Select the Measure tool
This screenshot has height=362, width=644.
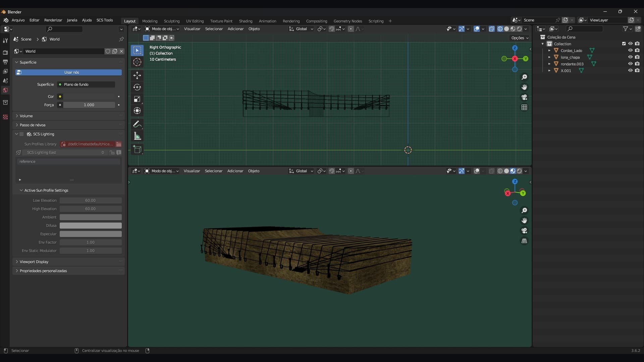(137, 136)
